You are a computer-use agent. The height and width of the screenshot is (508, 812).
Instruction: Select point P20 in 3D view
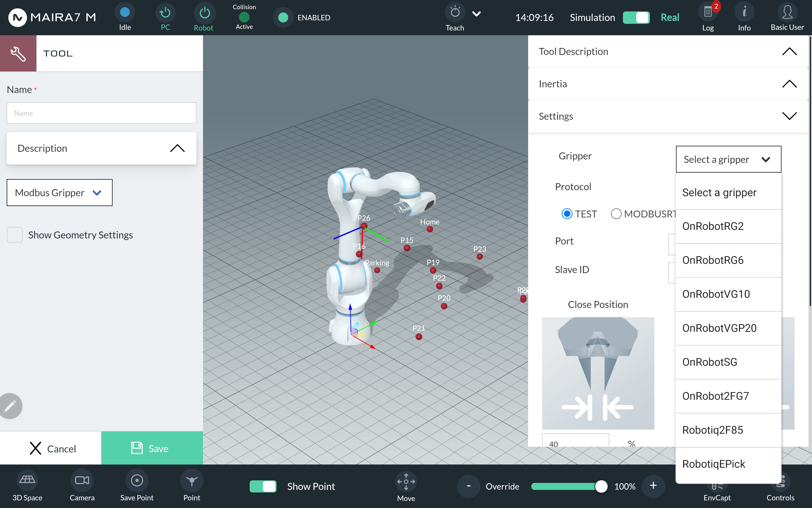(x=444, y=306)
